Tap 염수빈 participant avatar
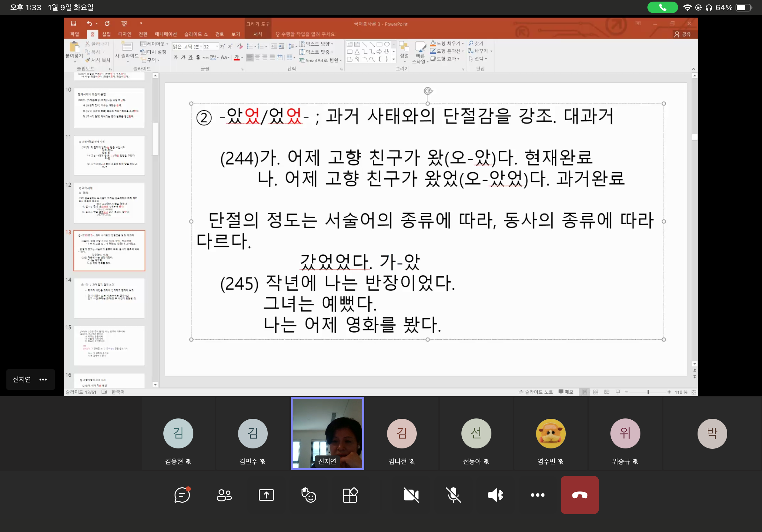This screenshot has width=762, height=532. (x=550, y=433)
